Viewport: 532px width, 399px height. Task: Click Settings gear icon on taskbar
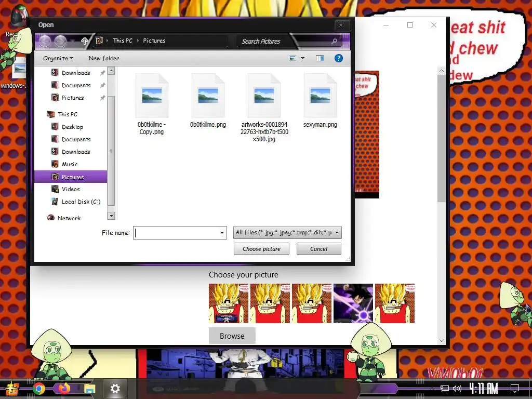(x=115, y=389)
